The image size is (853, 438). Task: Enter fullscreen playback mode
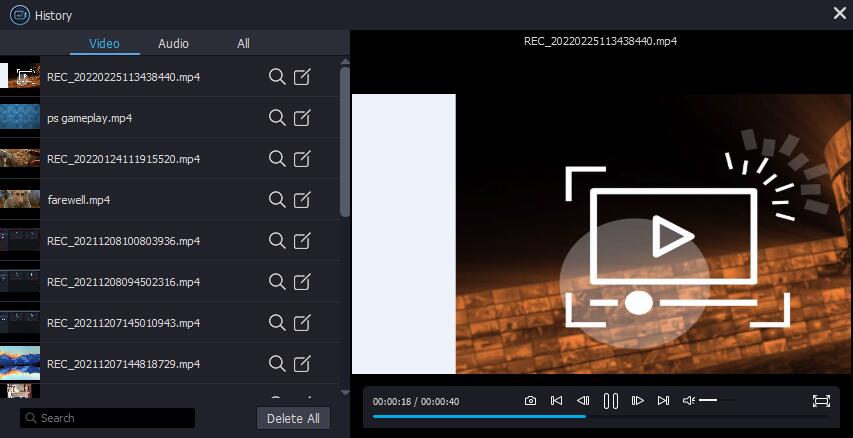click(821, 401)
